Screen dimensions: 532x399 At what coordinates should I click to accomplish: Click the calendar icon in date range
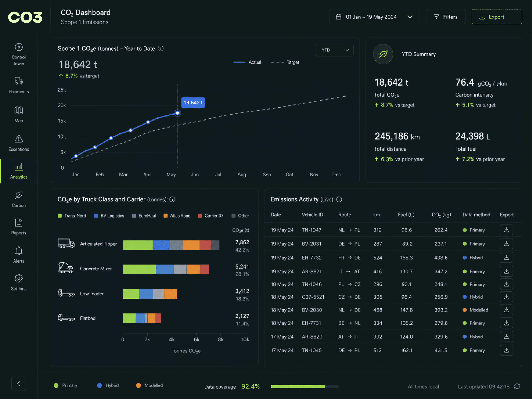338,17
